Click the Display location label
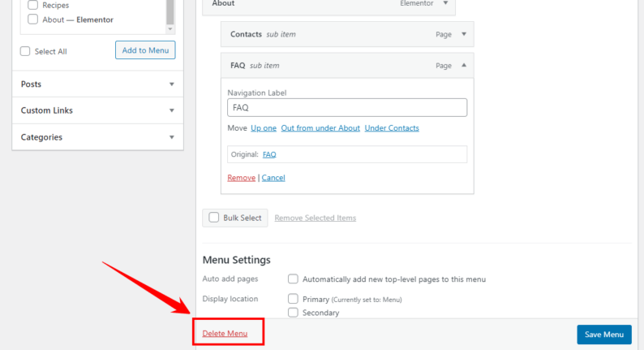 tap(230, 299)
